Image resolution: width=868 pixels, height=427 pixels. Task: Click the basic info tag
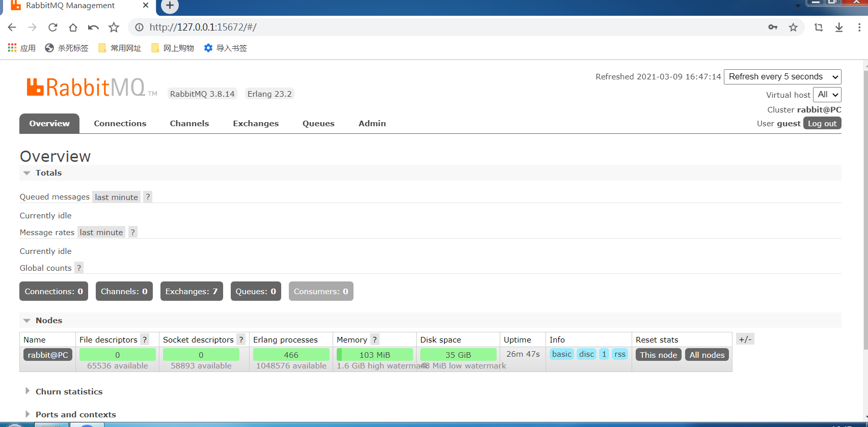tap(562, 354)
